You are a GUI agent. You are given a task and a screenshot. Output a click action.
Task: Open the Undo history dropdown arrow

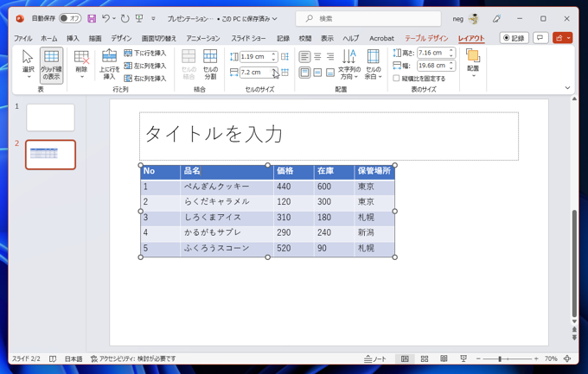114,18
